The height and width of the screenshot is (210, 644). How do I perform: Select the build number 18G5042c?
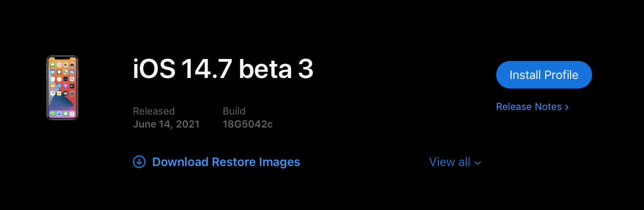[x=248, y=124]
